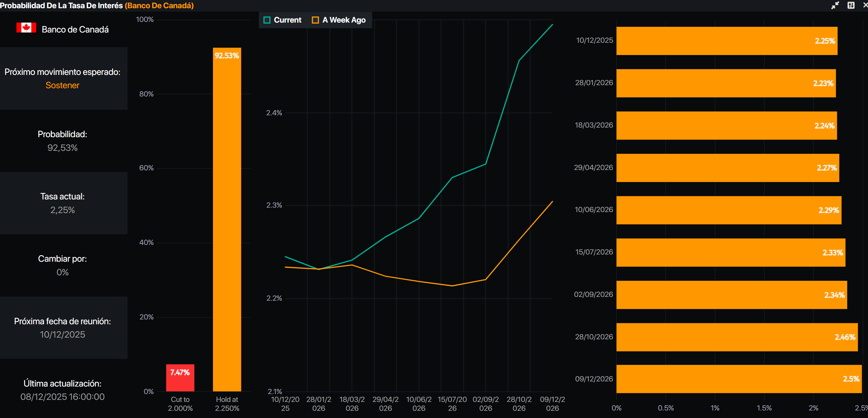
Task: Click the Próxima fecha de reunión date
Action: pos(62,335)
